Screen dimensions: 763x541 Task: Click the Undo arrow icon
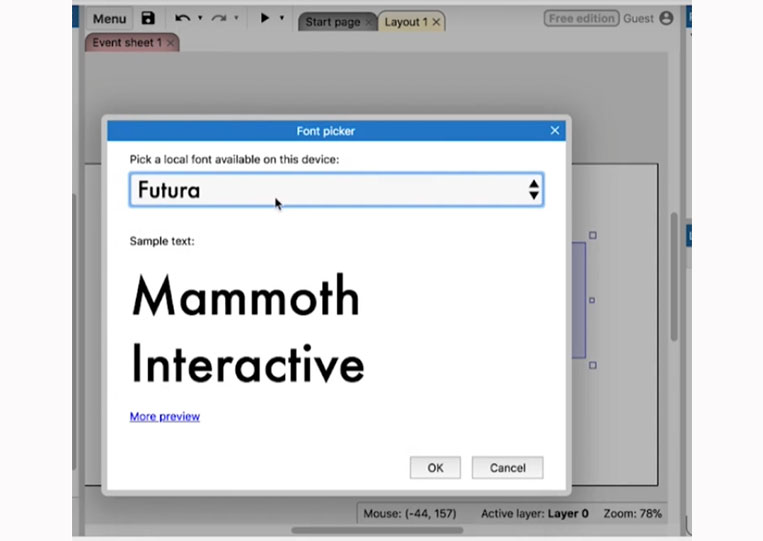pos(182,18)
